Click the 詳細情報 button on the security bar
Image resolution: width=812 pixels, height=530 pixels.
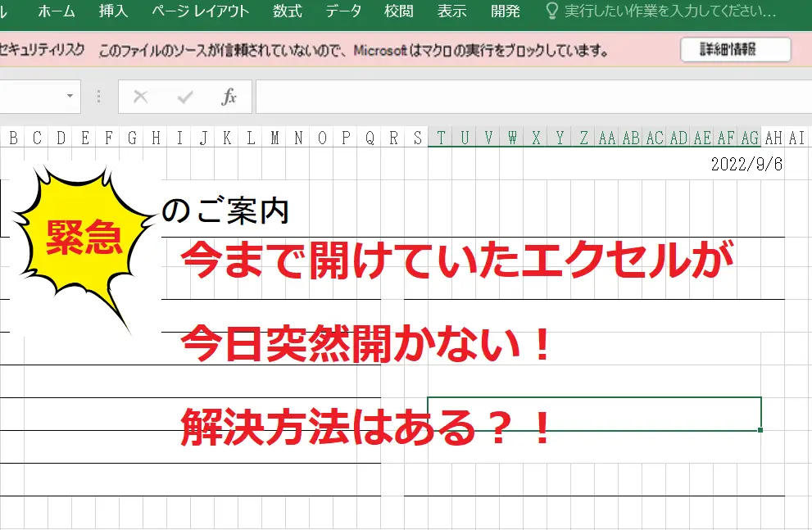735,49
